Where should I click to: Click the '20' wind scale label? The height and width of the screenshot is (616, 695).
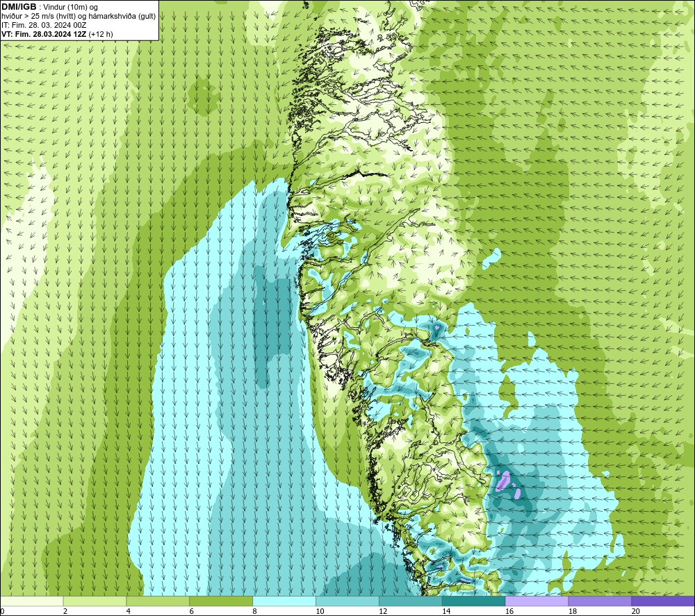pos(636,612)
